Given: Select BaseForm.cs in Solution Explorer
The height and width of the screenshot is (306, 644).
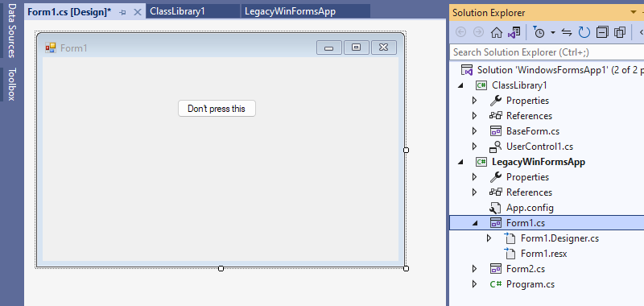Looking at the screenshot, I should (533, 131).
